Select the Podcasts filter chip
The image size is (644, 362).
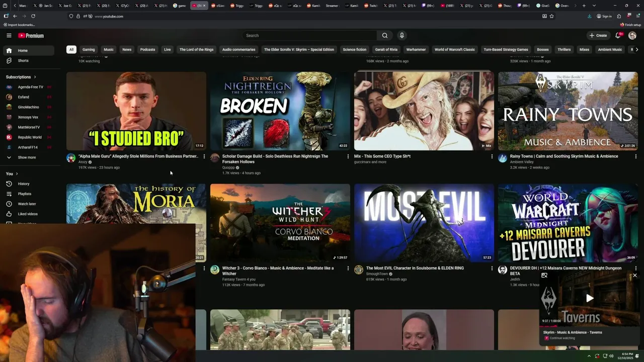point(147,50)
